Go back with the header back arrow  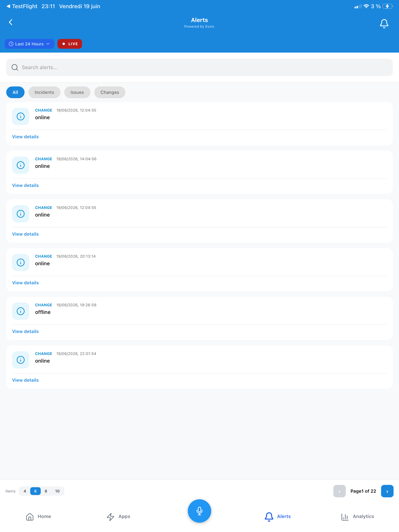click(11, 22)
